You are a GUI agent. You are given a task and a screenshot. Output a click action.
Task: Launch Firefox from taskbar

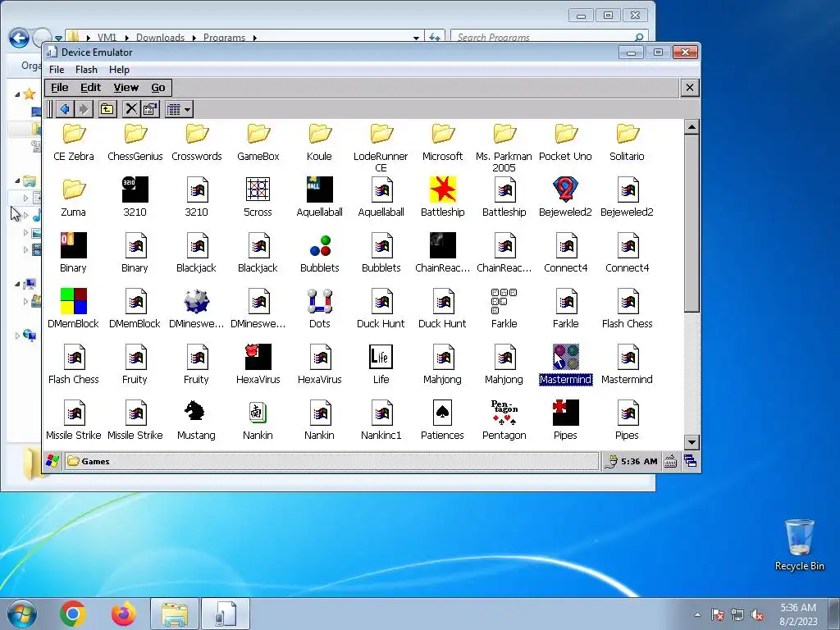pyautogui.click(x=124, y=614)
